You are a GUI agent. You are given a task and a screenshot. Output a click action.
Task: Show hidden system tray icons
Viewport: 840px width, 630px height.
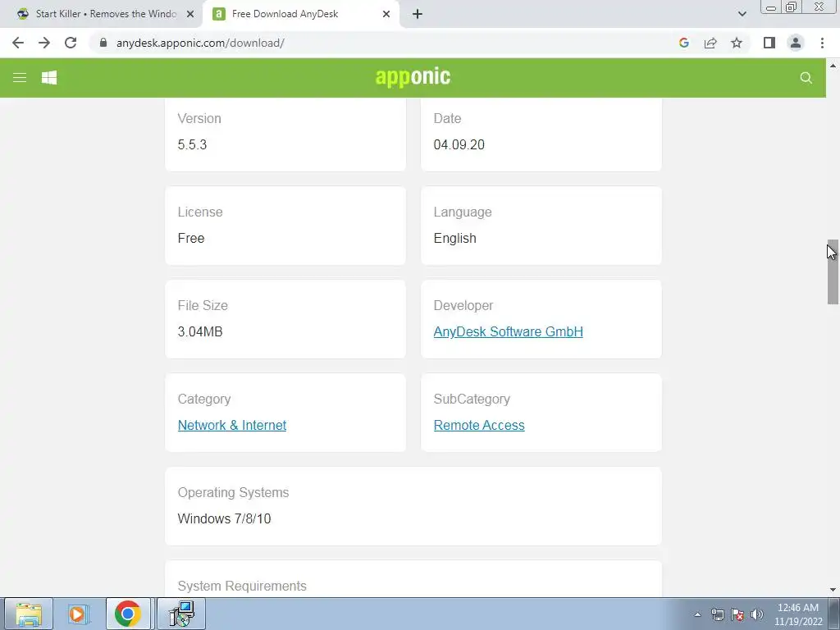(x=697, y=614)
